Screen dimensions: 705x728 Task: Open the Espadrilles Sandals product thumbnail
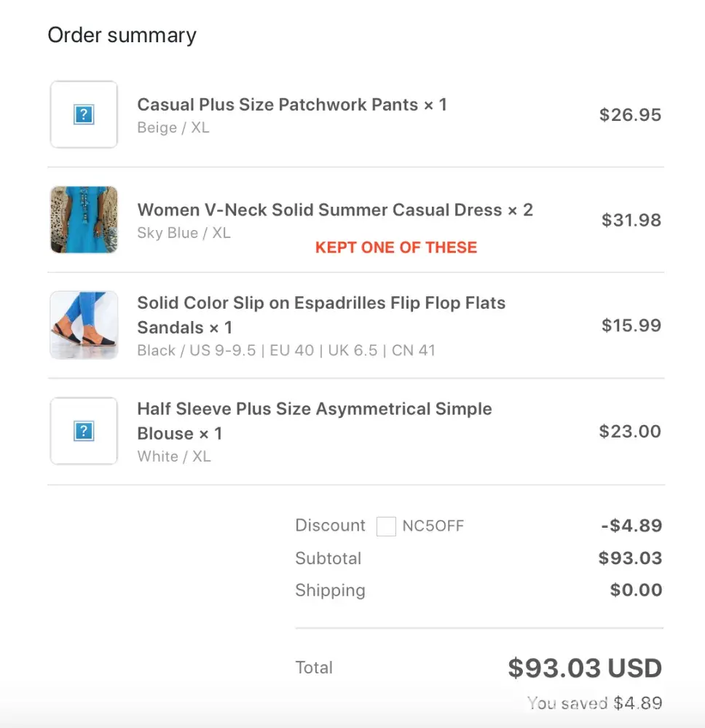(x=84, y=325)
